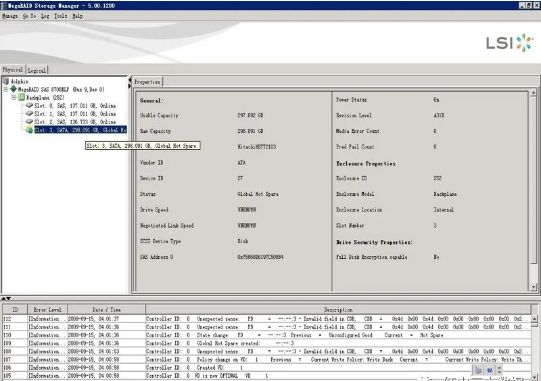This screenshot has height=381, width=541.
Task: Toggle the log panel collapse arrows
Action: coord(6,298)
